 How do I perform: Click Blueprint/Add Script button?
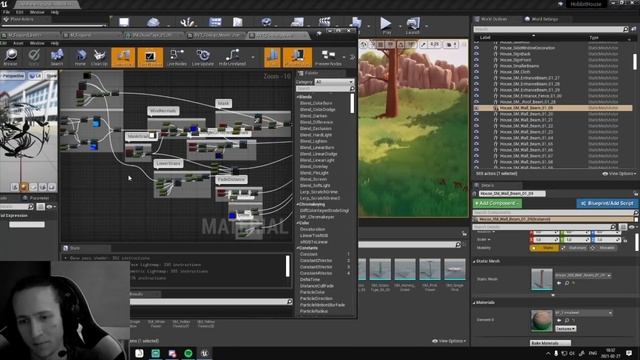coord(607,203)
